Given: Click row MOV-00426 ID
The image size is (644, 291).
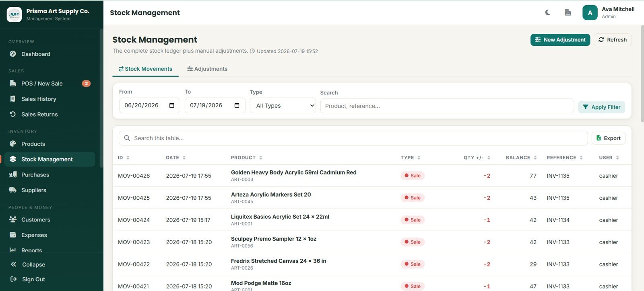Looking at the screenshot, I should coord(134,176).
